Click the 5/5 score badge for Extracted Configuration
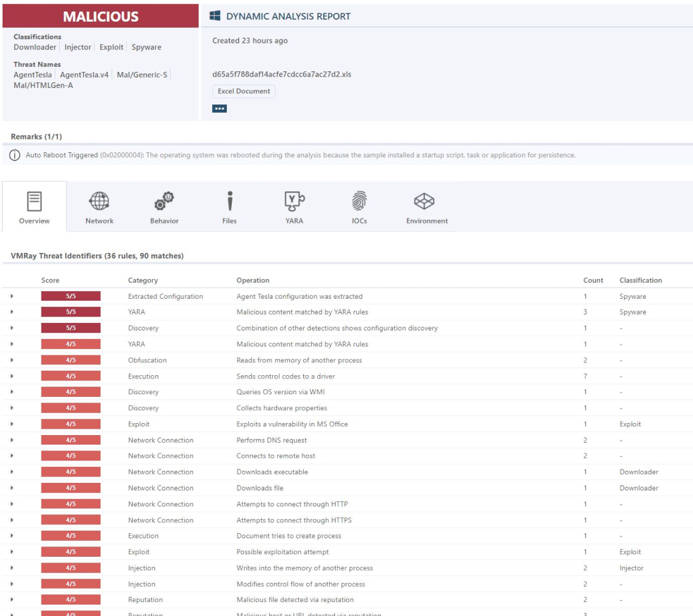Viewport: 693px width, 616px height. point(71,296)
